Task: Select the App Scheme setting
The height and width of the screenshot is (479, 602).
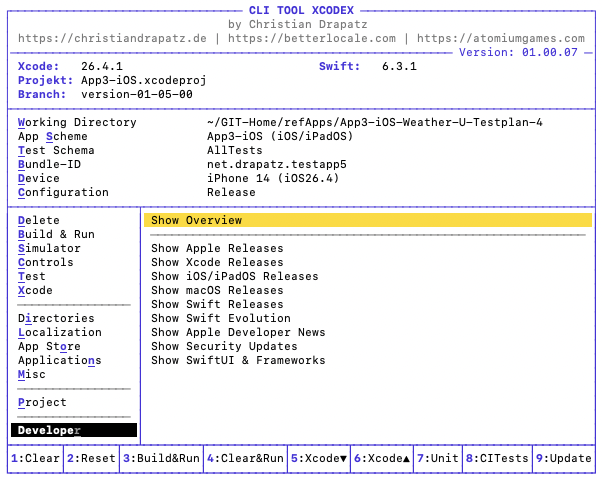Action: point(53,136)
